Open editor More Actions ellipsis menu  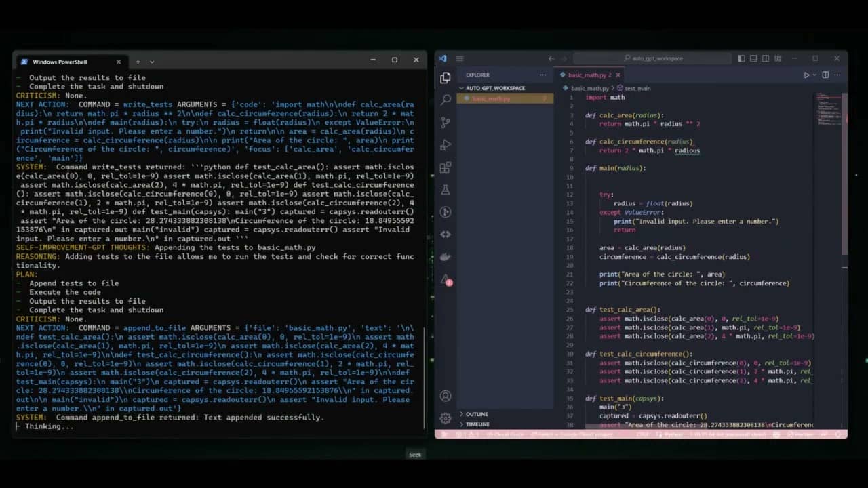[x=837, y=75]
